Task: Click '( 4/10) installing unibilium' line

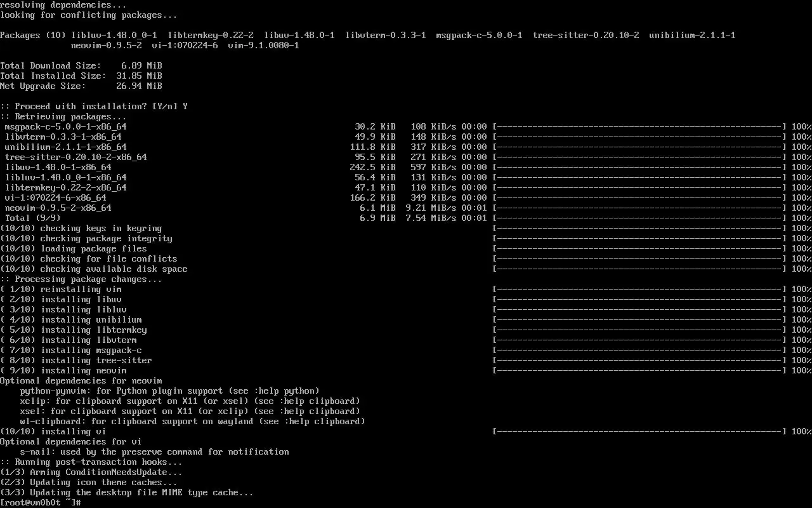Action: click(x=71, y=319)
